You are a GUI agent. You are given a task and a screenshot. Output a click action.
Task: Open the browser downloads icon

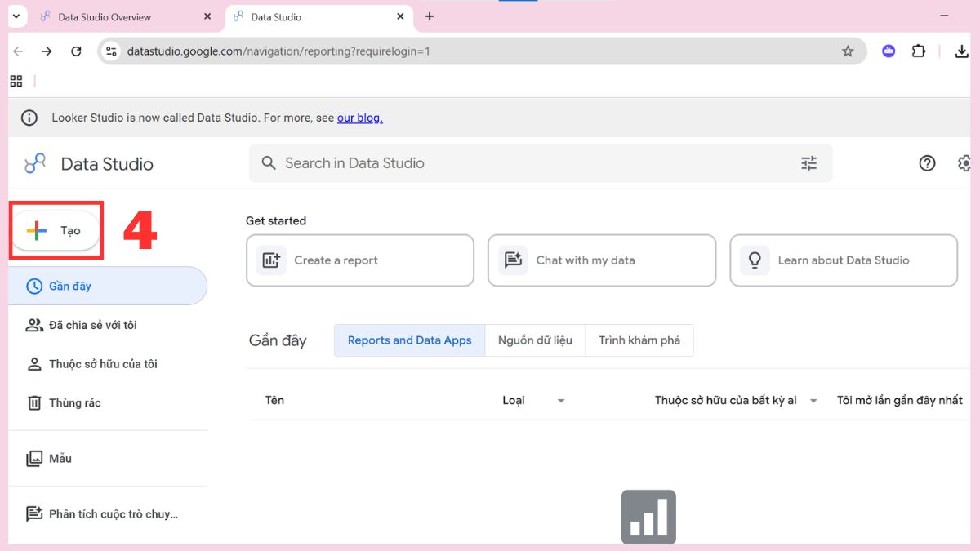961,51
